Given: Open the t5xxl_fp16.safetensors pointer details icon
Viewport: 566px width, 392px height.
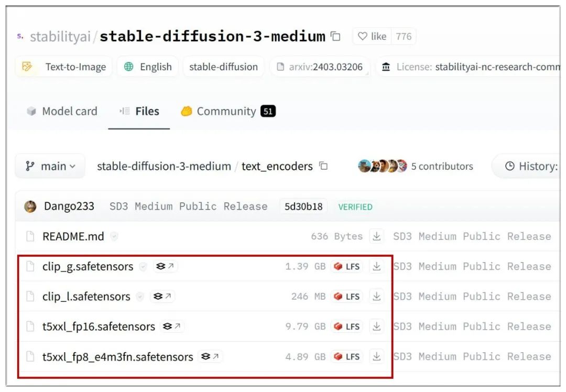Looking at the screenshot, I should click(171, 326).
